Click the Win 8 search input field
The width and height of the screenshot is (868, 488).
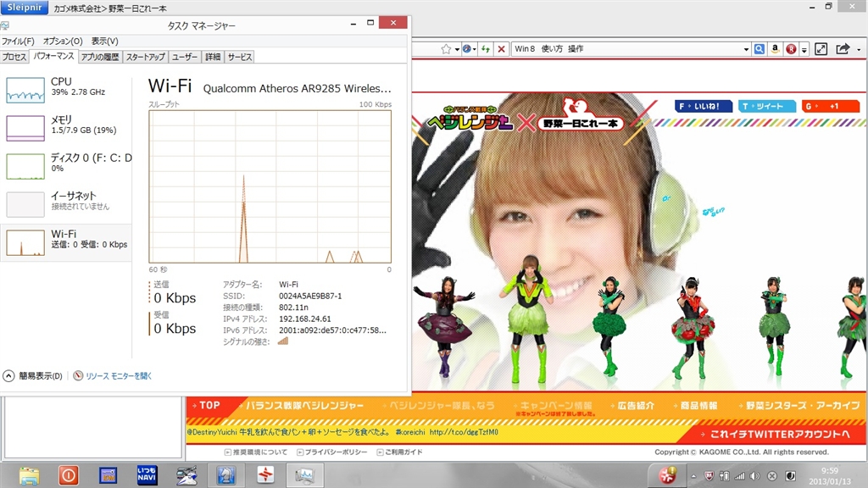point(623,49)
